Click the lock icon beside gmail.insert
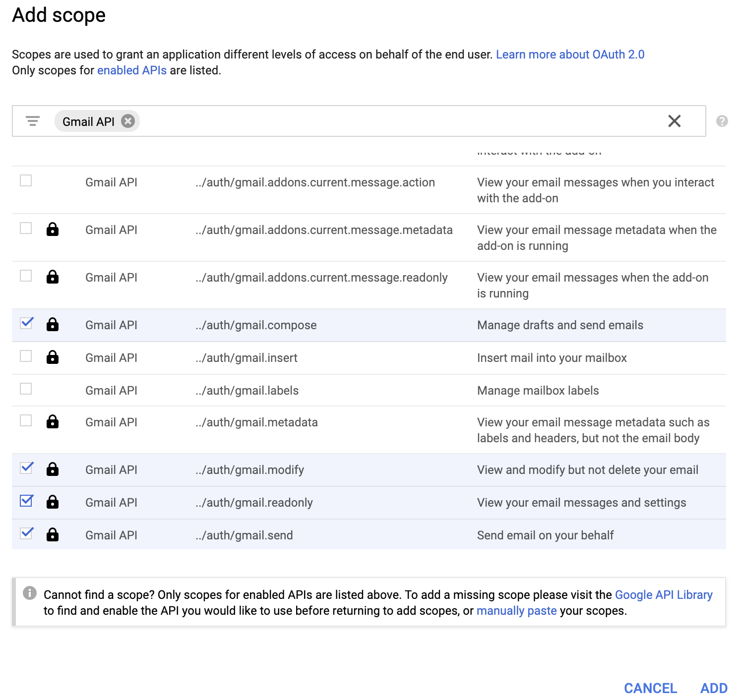 click(x=53, y=357)
